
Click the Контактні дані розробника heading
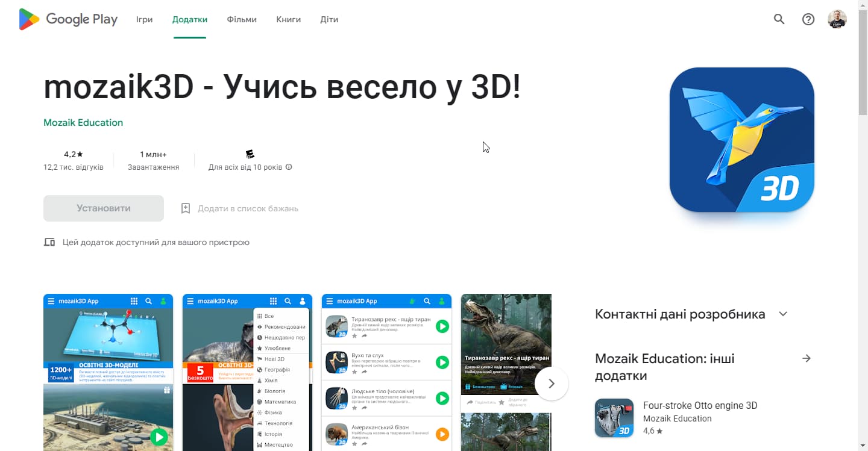point(680,314)
